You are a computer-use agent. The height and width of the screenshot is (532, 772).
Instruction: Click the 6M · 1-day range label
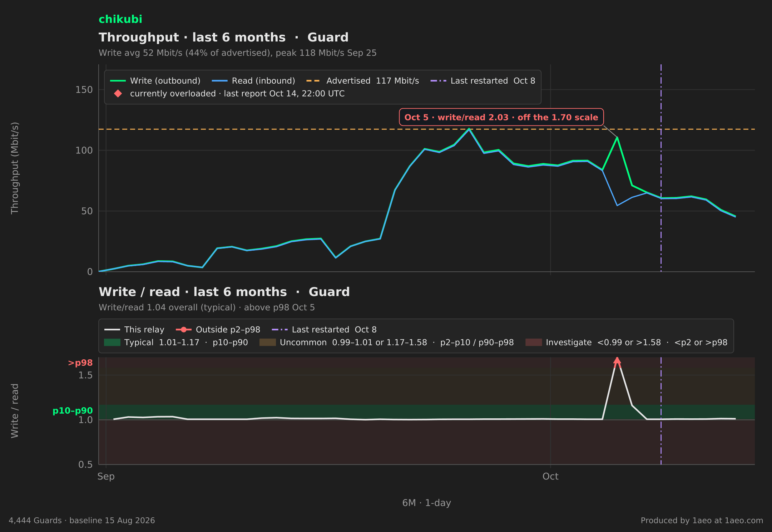(x=427, y=503)
